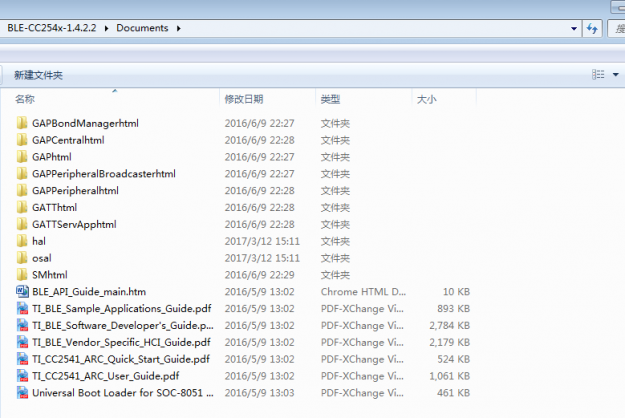Click the 2,179 KB size cell
625x418 pixels.
(x=449, y=342)
